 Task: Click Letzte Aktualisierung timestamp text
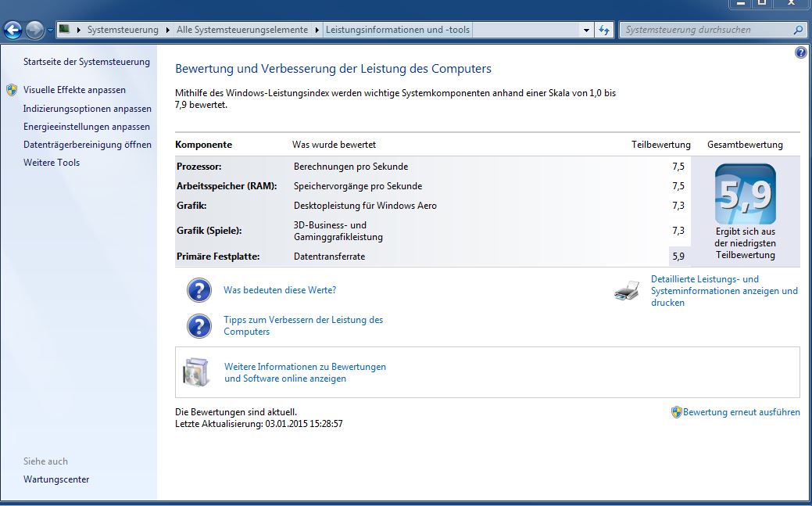click(x=259, y=424)
